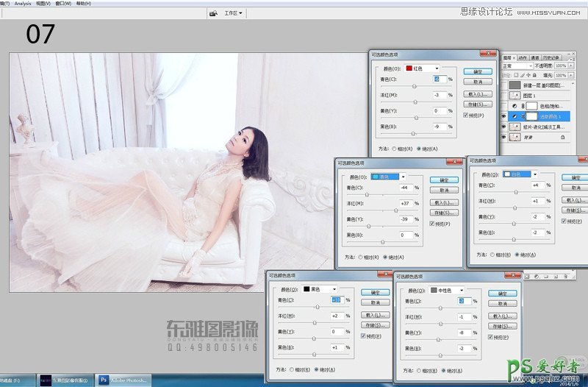Select the layer mask thumbnail of Selective Color 1
The width and height of the screenshot is (588, 387).
tap(533, 116)
